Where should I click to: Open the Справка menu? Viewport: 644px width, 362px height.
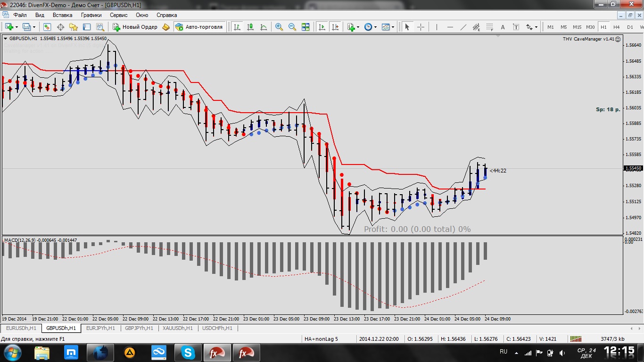(166, 15)
